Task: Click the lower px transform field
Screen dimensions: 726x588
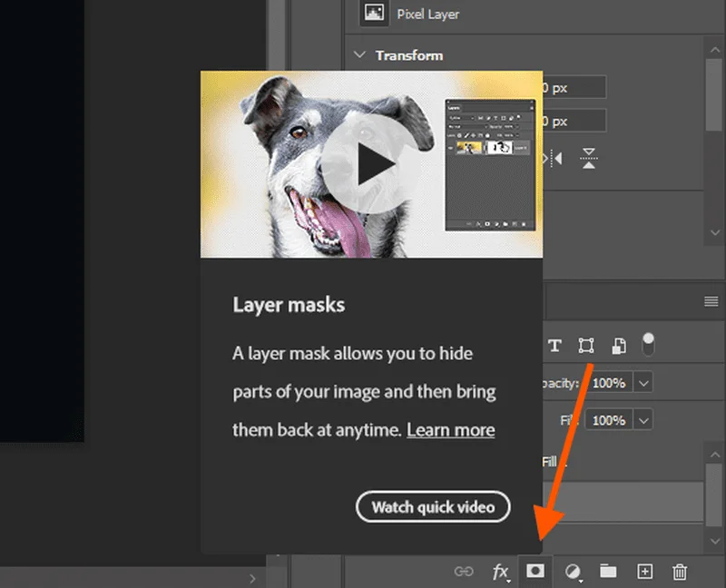Action: [574, 121]
